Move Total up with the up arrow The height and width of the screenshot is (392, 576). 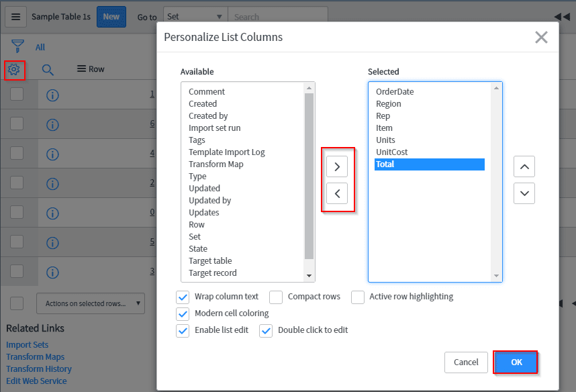[x=524, y=166]
